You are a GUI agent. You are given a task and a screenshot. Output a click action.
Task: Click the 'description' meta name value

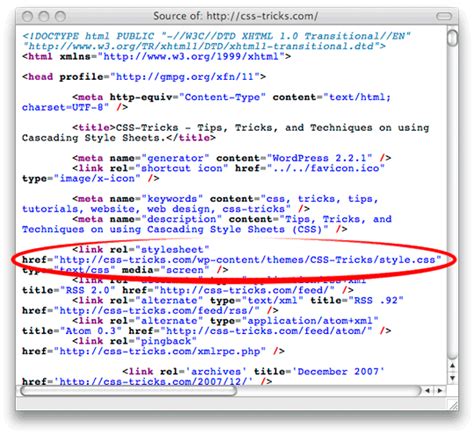click(182, 219)
